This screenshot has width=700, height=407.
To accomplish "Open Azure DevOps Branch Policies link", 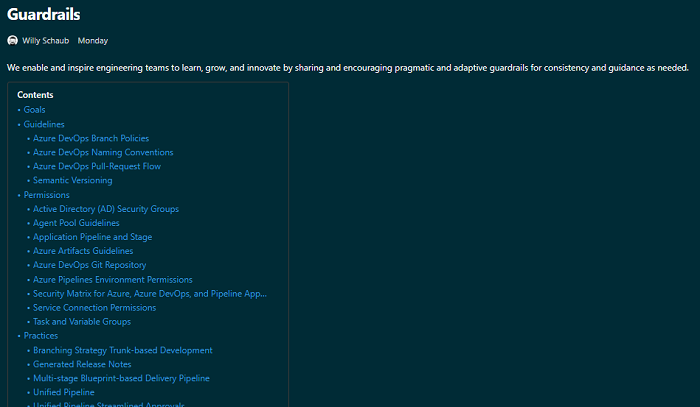I will click(91, 138).
